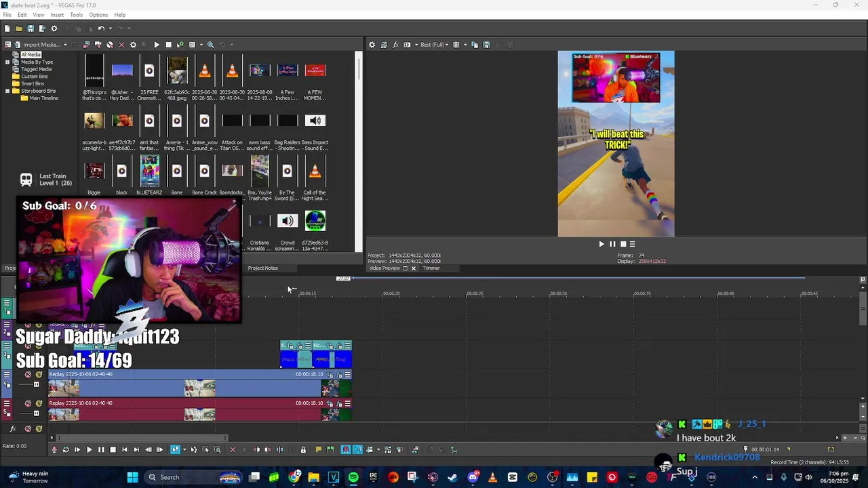Open the File menu
The height and width of the screenshot is (488, 868).
[x=7, y=15]
